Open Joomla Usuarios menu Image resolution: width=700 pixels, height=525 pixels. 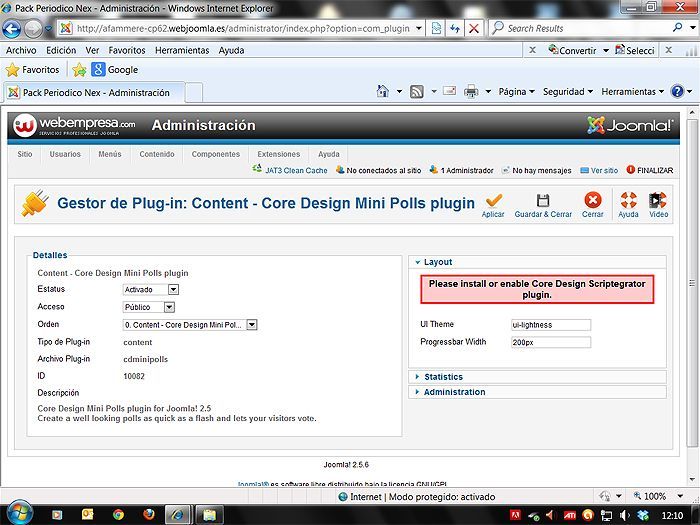[x=65, y=154]
